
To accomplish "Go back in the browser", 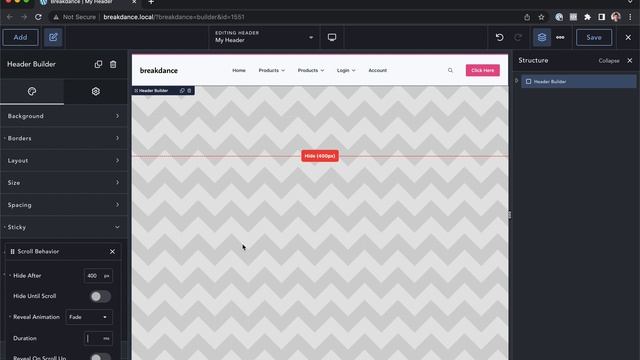I will point(9,17).
